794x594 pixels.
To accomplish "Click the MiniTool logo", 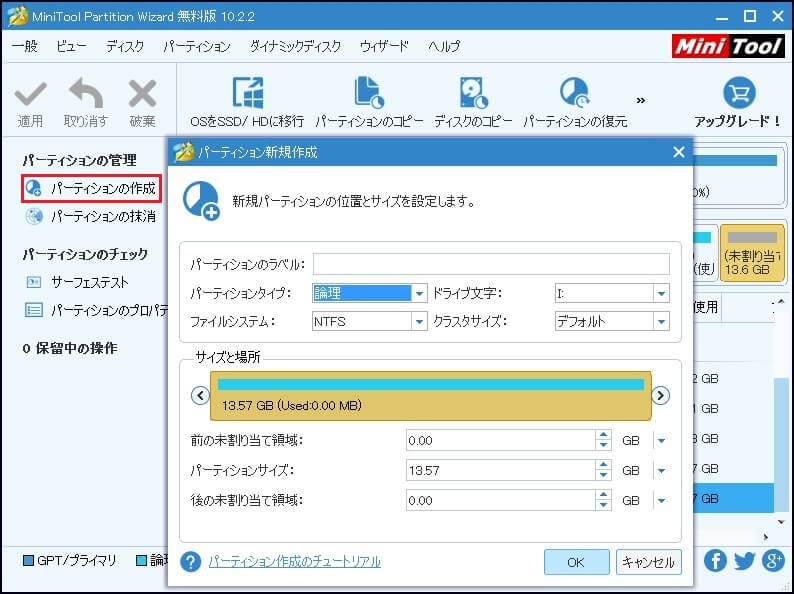I will coord(729,47).
